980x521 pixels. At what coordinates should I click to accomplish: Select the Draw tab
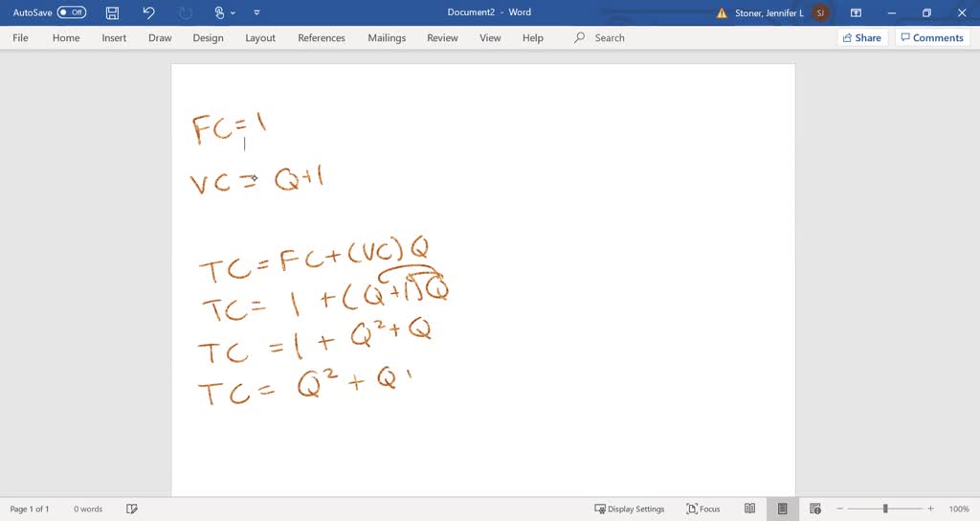pos(160,37)
